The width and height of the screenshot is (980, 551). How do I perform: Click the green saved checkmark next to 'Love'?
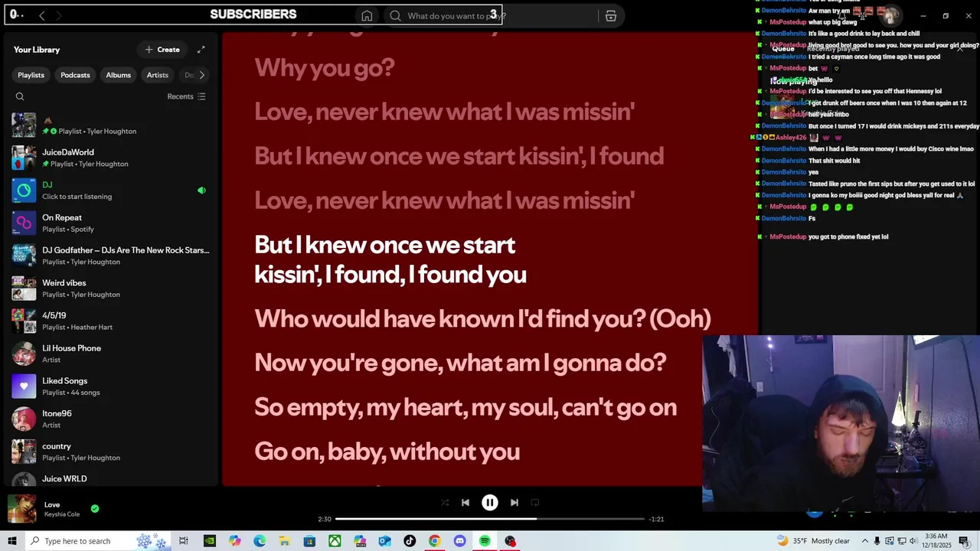click(95, 508)
